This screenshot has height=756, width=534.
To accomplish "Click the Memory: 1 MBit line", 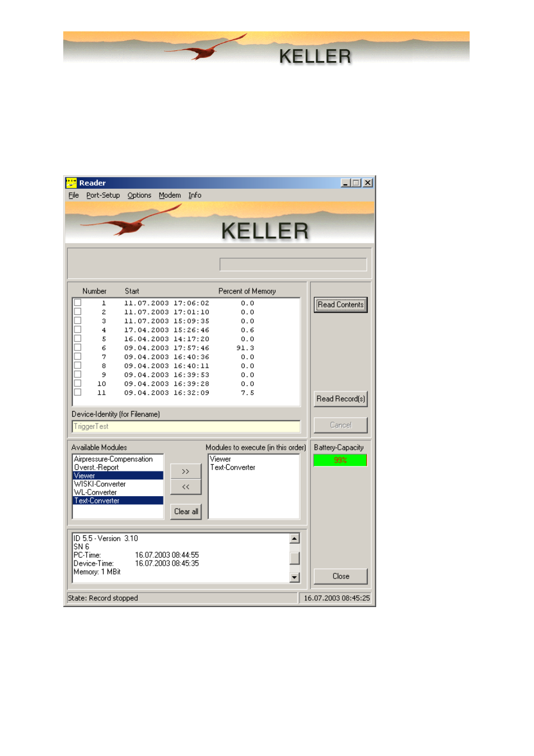I will point(97,572).
